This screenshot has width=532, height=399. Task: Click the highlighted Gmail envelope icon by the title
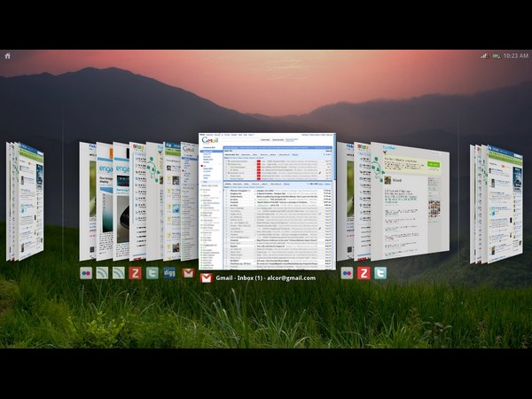click(x=206, y=278)
